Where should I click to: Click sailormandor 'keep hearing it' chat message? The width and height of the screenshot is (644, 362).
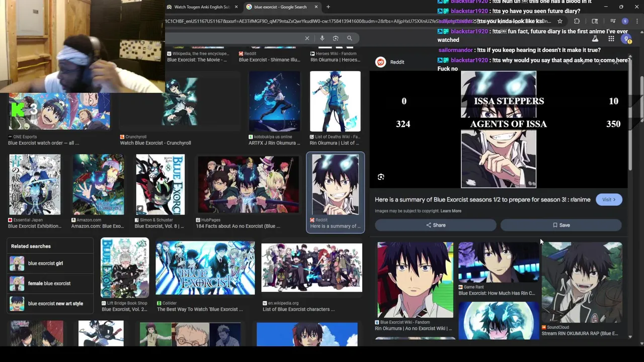coord(519,50)
